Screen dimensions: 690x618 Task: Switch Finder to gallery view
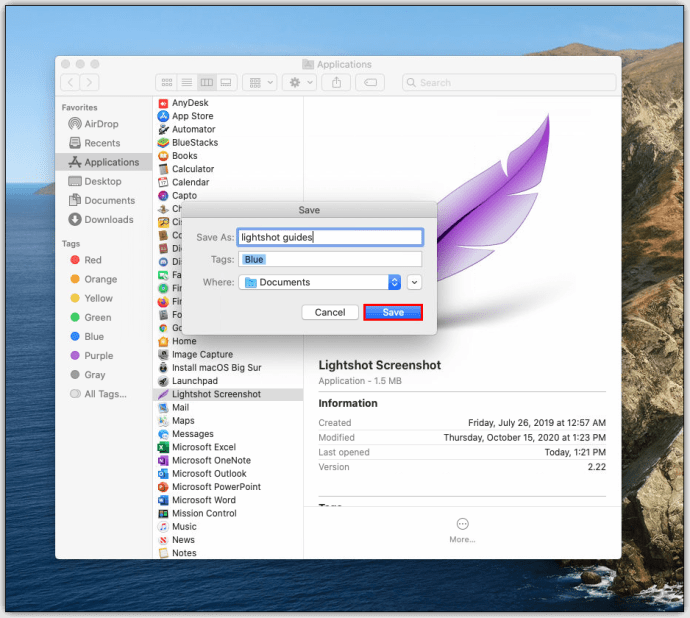coord(226,82)
